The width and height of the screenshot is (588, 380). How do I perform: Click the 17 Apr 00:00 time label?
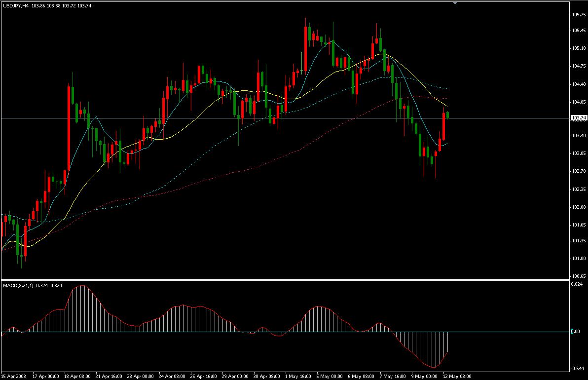point(46,376)
